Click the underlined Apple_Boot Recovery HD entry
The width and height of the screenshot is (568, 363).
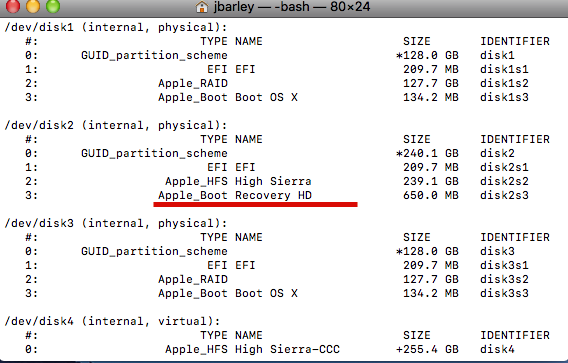tap(235, 196)
